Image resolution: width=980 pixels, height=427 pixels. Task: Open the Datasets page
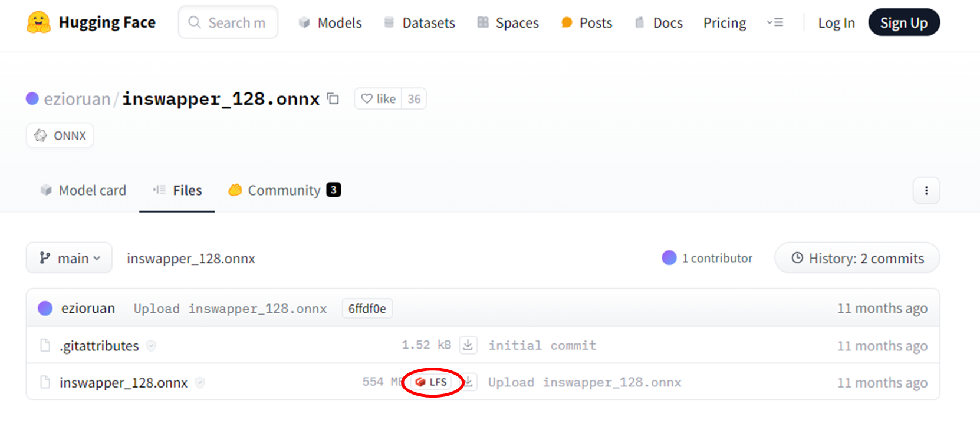(419, 22)
